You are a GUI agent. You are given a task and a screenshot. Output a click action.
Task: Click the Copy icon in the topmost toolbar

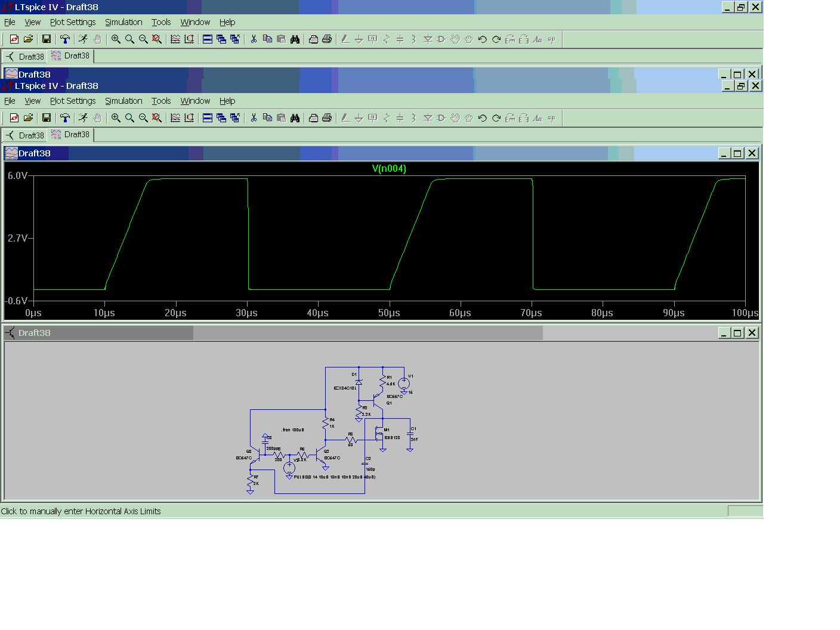(267, 39)
